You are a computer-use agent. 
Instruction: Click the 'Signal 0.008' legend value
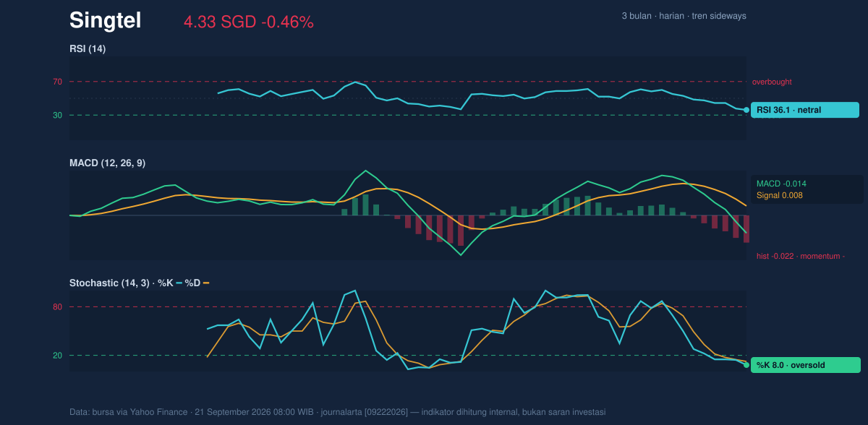pos(780,195)
